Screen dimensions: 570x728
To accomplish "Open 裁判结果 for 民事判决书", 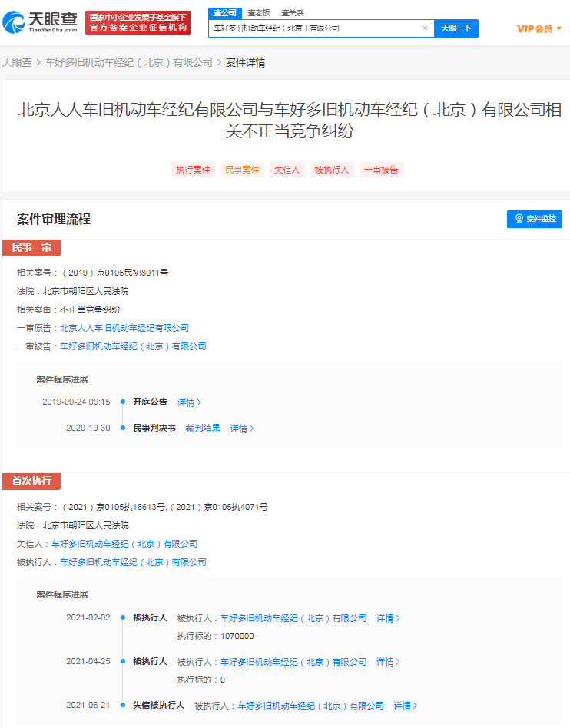I will point(203,428).
